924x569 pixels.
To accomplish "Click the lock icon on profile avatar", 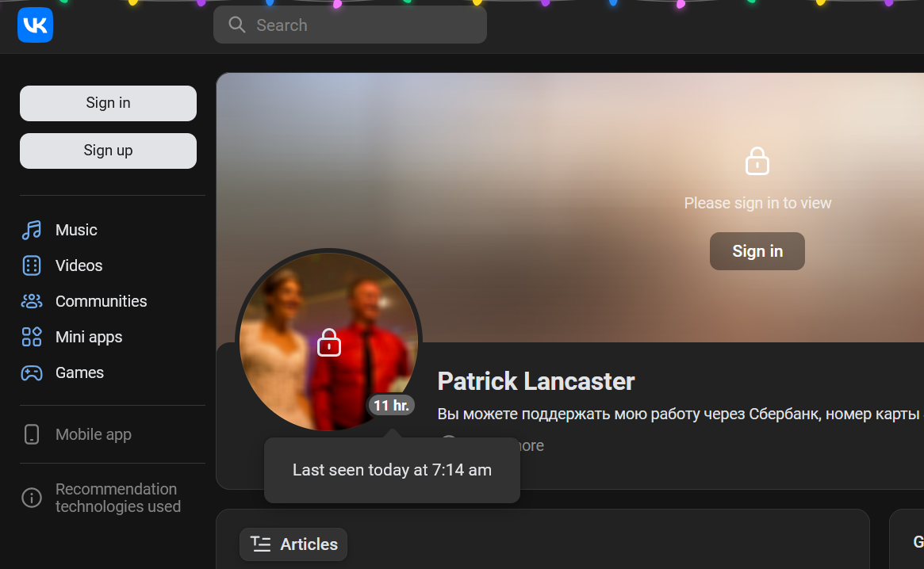I will tap(329, 343).
